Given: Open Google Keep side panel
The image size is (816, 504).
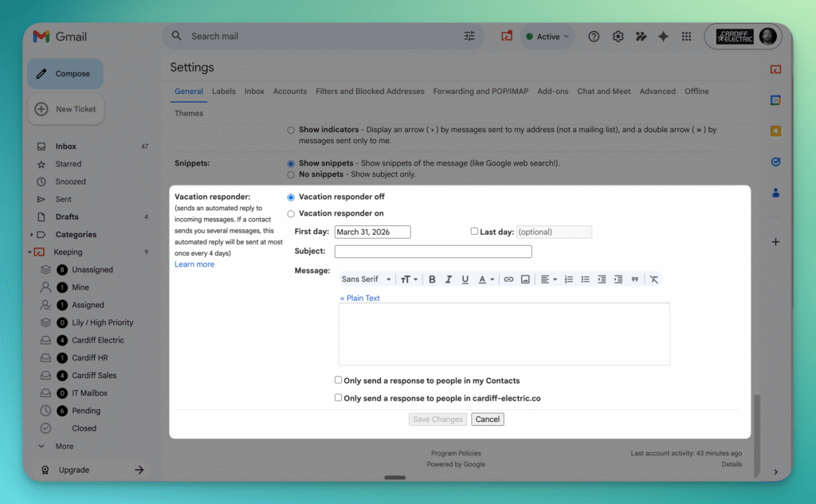Looking at the screenshot, I should pyautogui.click(x=775, y=131).
